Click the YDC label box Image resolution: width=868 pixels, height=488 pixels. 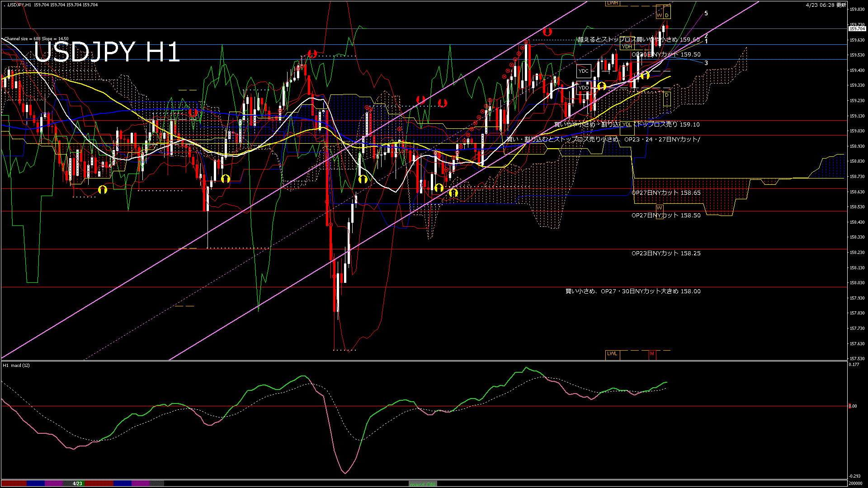pyautogui.click(x=584, y=71)
